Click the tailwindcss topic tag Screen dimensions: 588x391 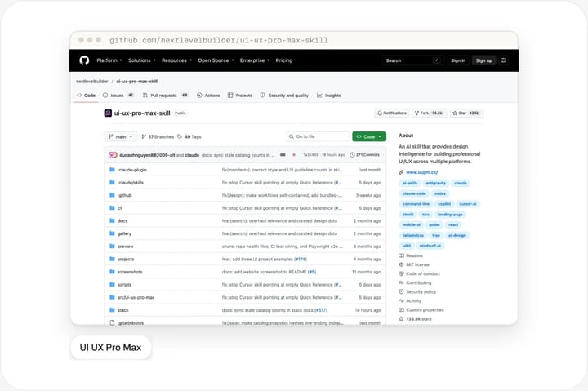click(413, 235)
